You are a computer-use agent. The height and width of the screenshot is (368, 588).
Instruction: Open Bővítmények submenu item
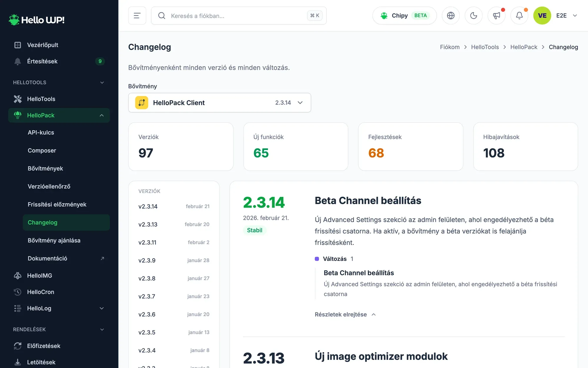coord(66,168)
